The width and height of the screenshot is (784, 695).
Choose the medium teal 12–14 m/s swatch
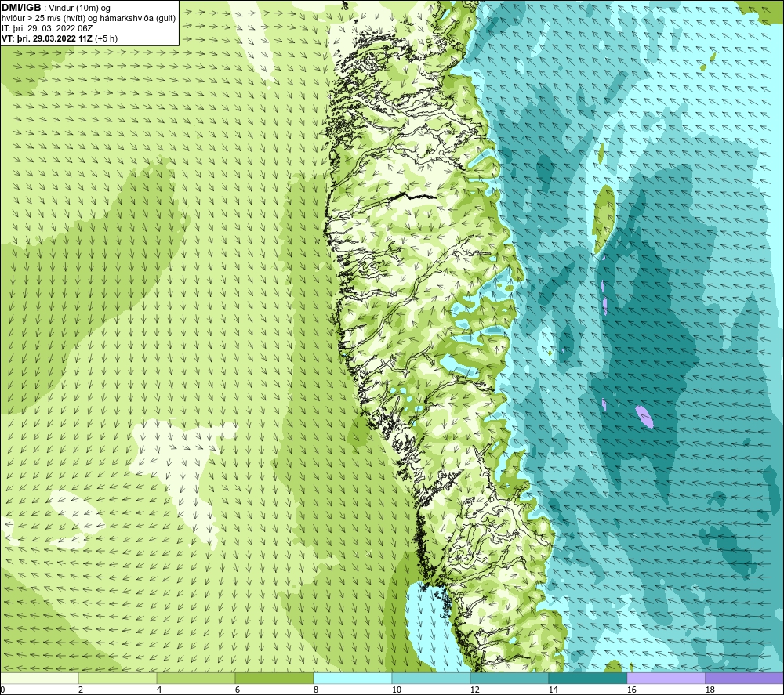point(509,678)
